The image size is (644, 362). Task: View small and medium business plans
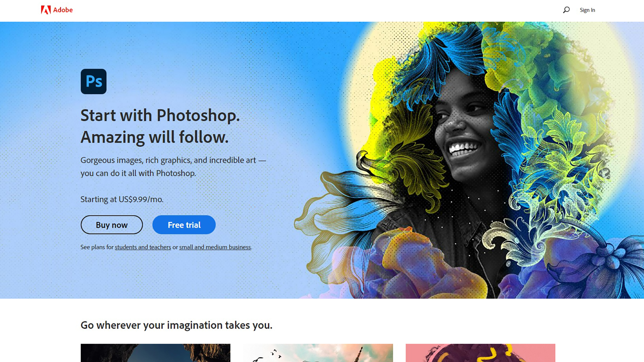pyautogui.click(x=215, y=247)
